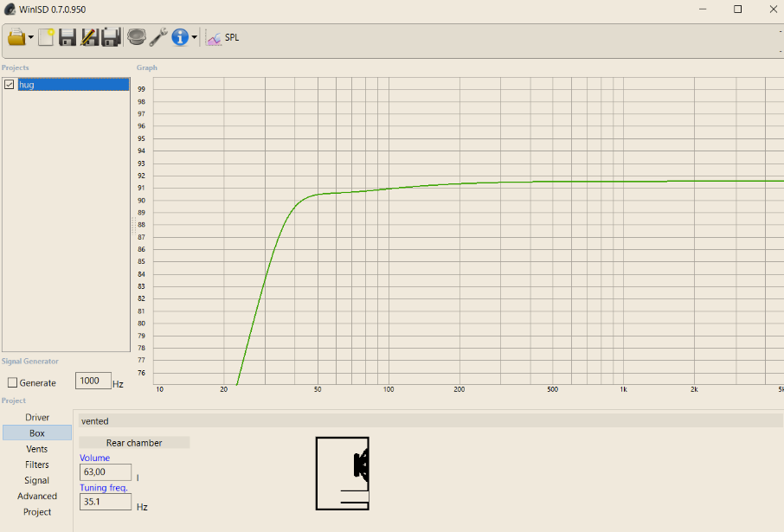Minimize the WinISD window

pos(703,9)
